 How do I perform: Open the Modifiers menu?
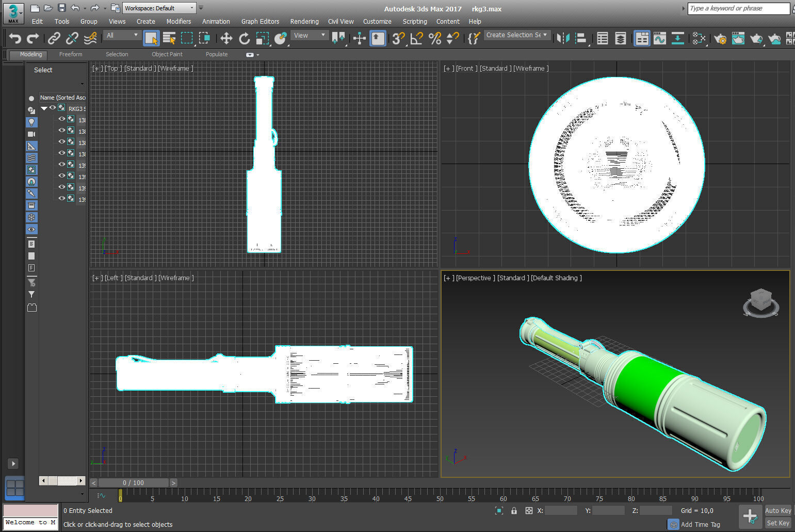coord(179,22)
